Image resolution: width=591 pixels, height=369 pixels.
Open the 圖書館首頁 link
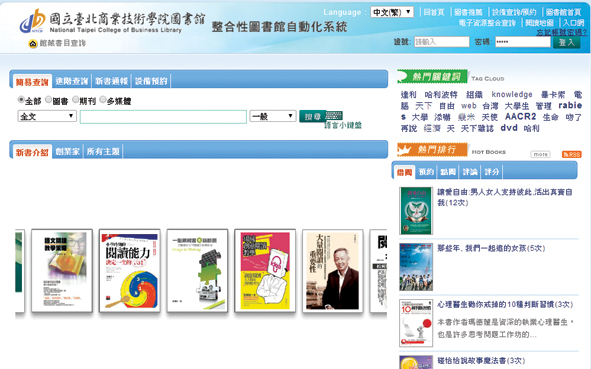click(563, 12)
